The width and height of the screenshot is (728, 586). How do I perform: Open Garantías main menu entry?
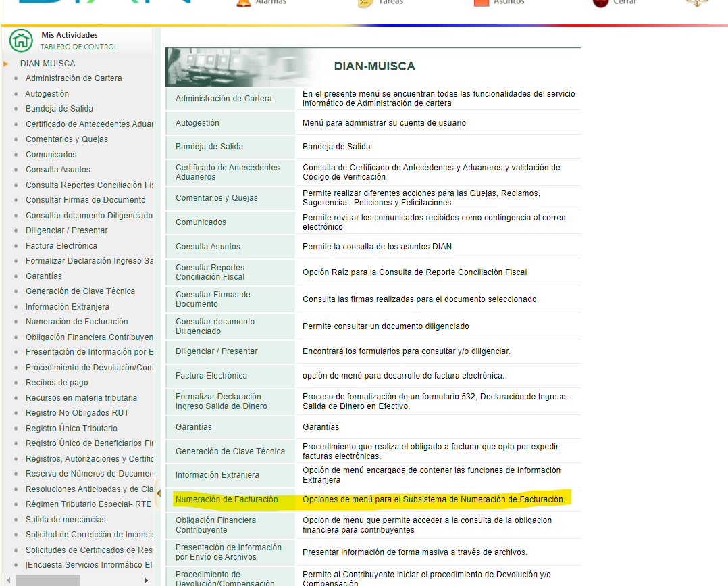pos(194,426)
